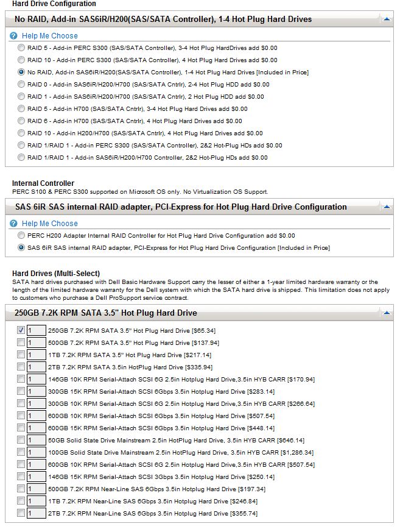
Task: Select RAID 1/RAID 1 PERC S300 2&2 option
Action: (x=21, y=146)
